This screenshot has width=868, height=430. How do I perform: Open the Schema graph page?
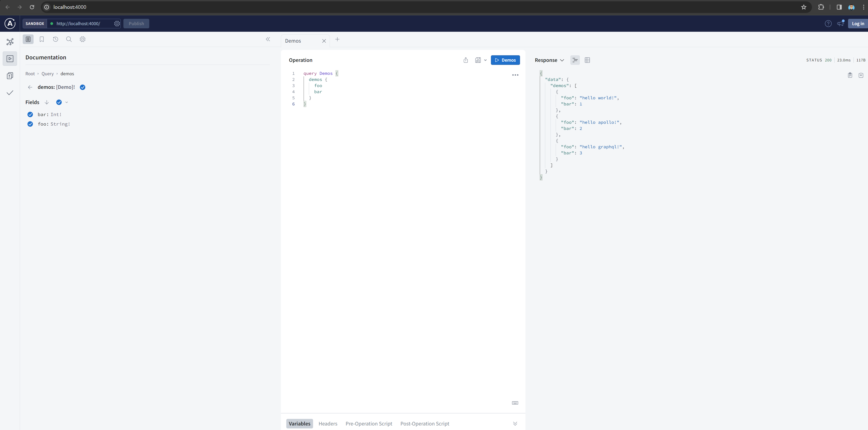[x=10, y=41]
